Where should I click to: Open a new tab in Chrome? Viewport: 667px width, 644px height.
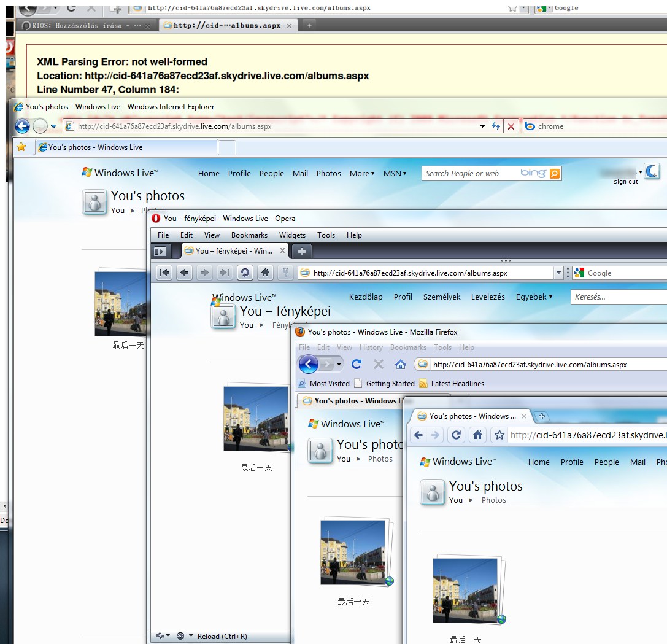[541, 416]
